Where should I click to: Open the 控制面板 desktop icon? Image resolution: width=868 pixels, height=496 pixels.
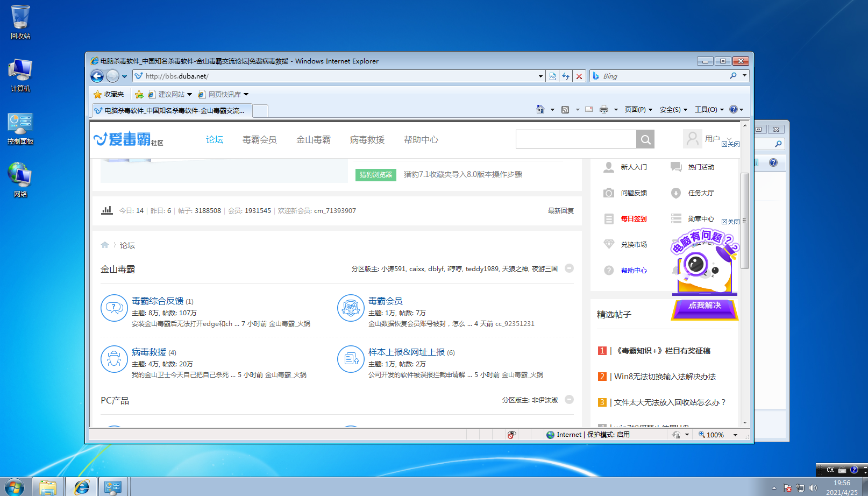20,129
